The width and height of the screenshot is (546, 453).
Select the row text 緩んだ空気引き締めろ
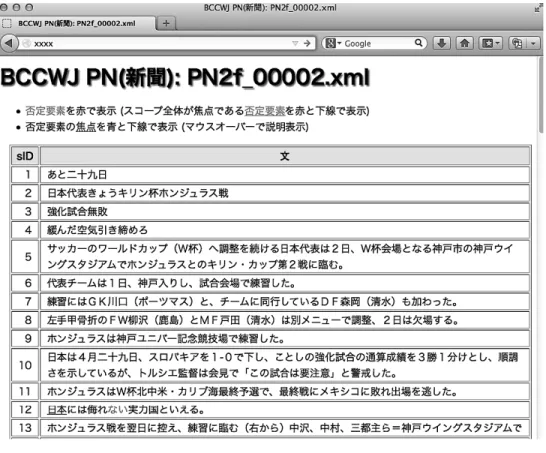97,230
